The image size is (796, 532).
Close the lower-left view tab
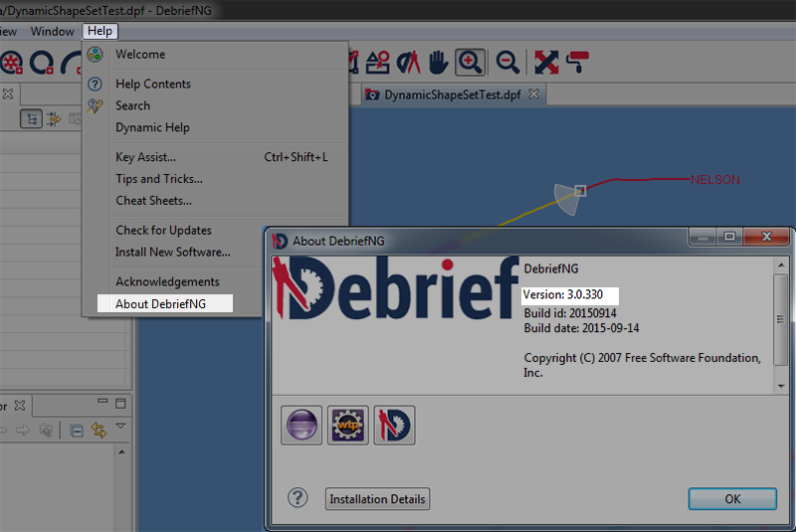(x=20, y=406)
